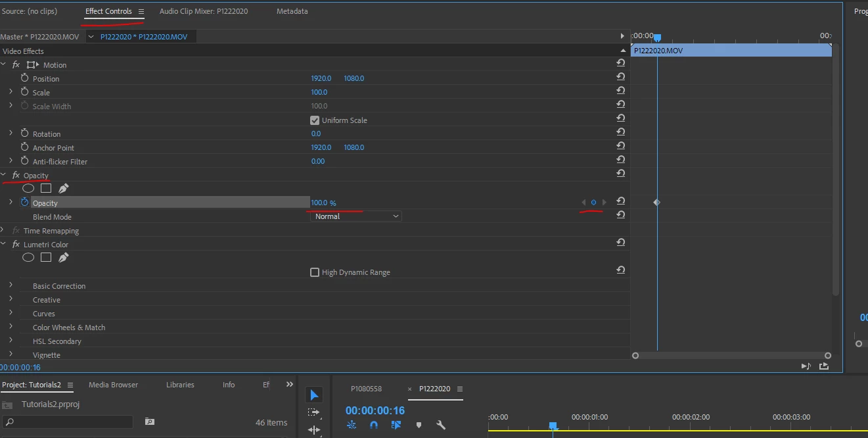The image size is (868, 438).
Task: Toggle Anti-flicker Filter animation stopwatch
Action: tap(25, 160)
